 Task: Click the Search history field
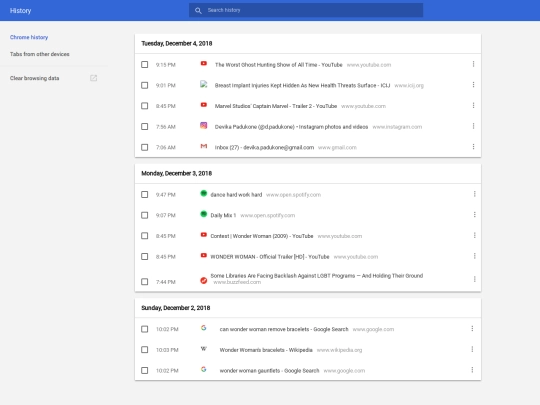tap(306, 10)
